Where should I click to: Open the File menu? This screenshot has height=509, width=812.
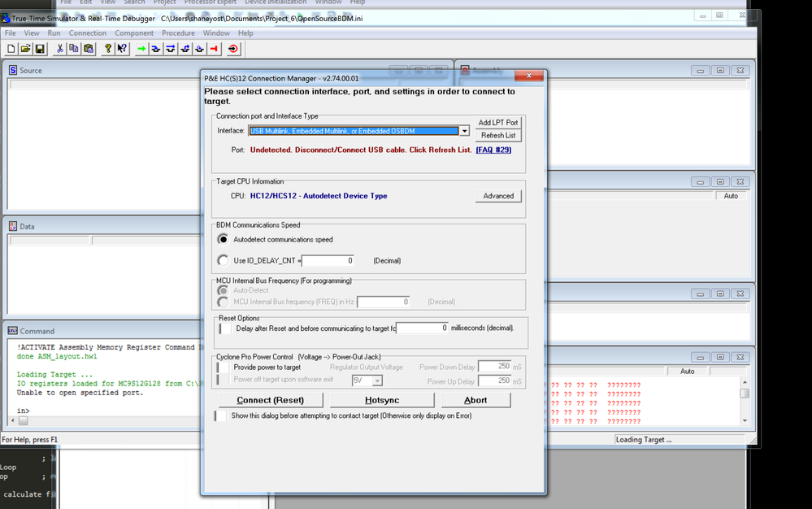point(11,33)
